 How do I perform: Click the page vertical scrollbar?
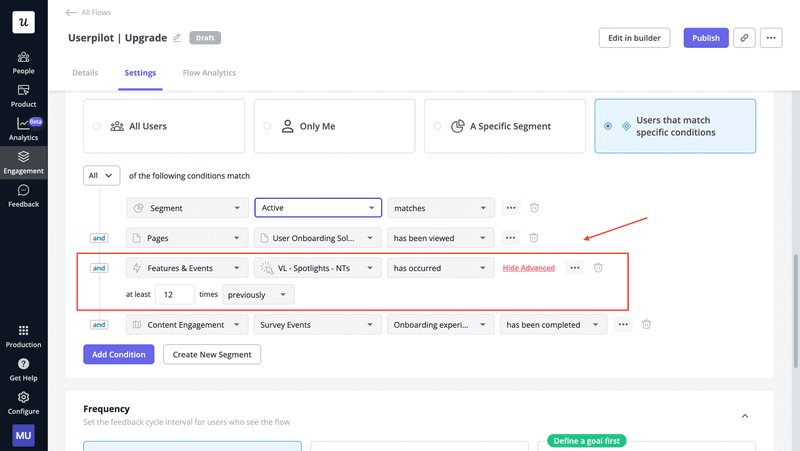(x=795, y=311)
